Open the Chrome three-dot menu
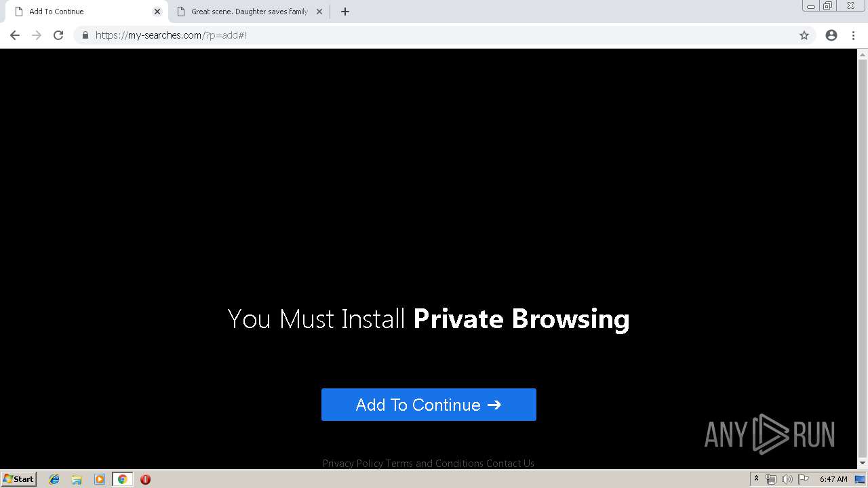This screenshot has width=868, height=488. tap(853, 35)
